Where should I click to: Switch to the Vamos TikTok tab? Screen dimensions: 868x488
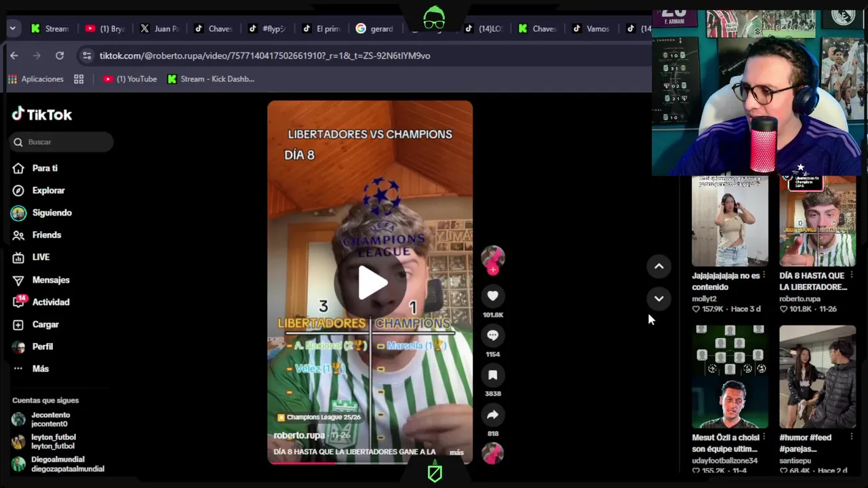(x=591, y=28)
